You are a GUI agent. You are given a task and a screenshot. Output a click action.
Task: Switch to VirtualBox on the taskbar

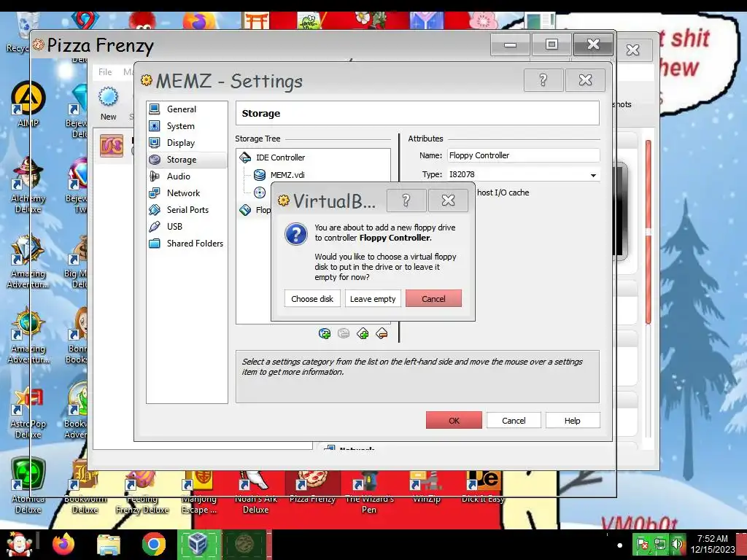tap(198, 544)
